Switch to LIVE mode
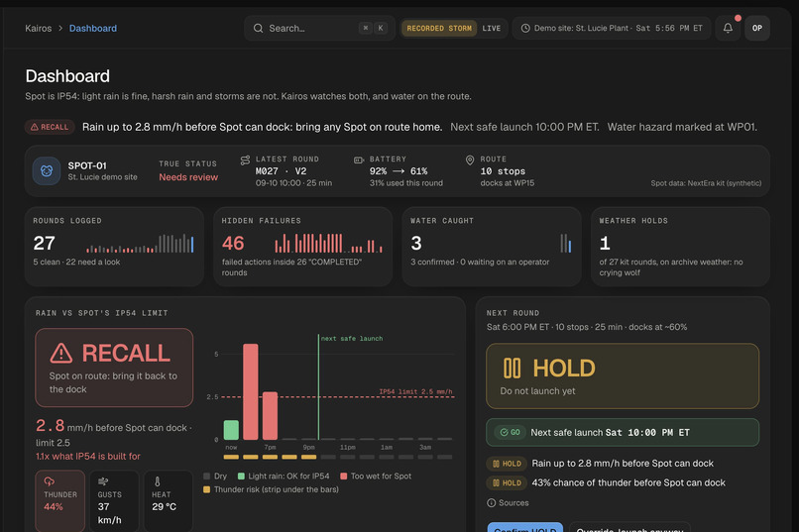 click(x=492, y=28)
